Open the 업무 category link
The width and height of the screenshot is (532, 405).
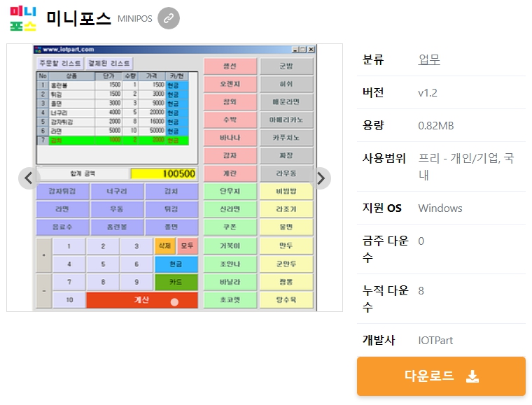pos(429,59)
